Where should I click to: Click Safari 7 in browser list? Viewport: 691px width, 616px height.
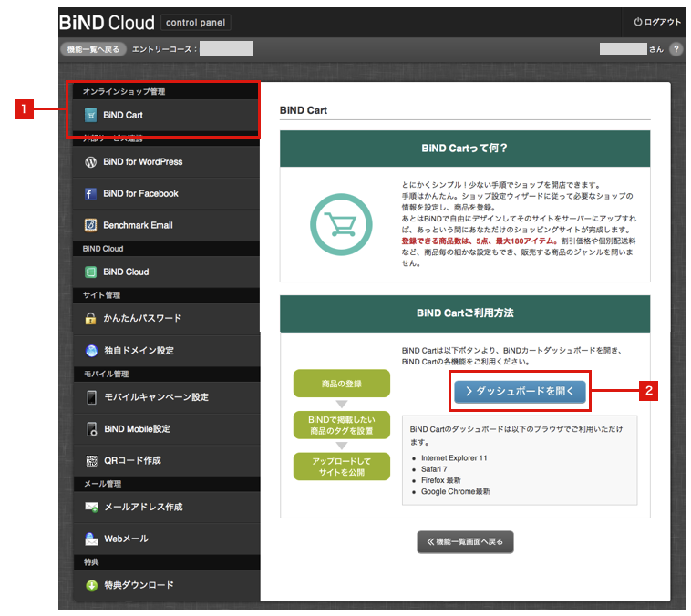pyautogui.click(x=434, y=469)
